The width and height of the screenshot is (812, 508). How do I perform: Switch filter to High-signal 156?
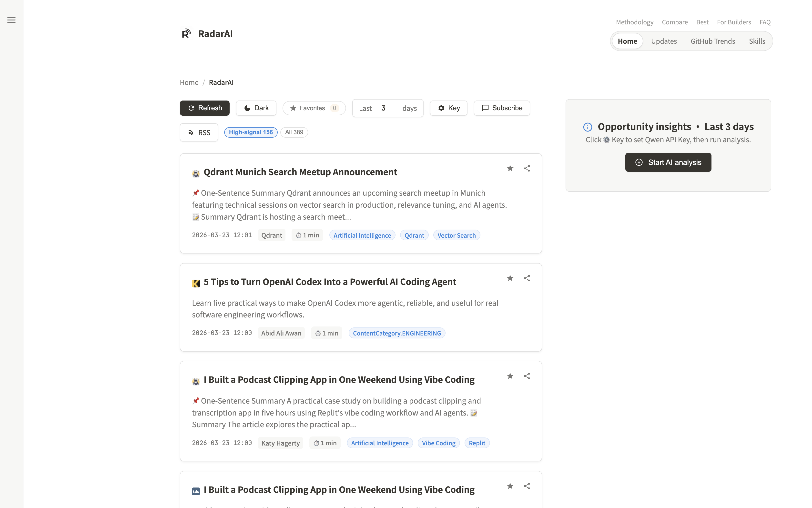pos(251,132)
